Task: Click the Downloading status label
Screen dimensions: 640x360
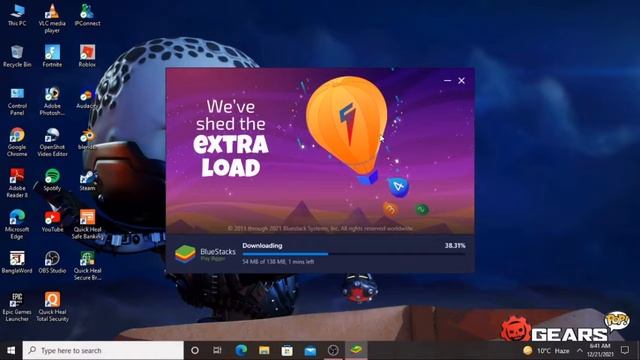Action: pos(262,246)
